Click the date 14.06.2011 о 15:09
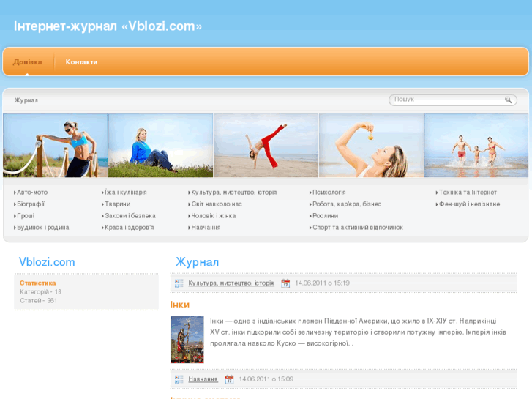532x399 pixels. [266, 379]
